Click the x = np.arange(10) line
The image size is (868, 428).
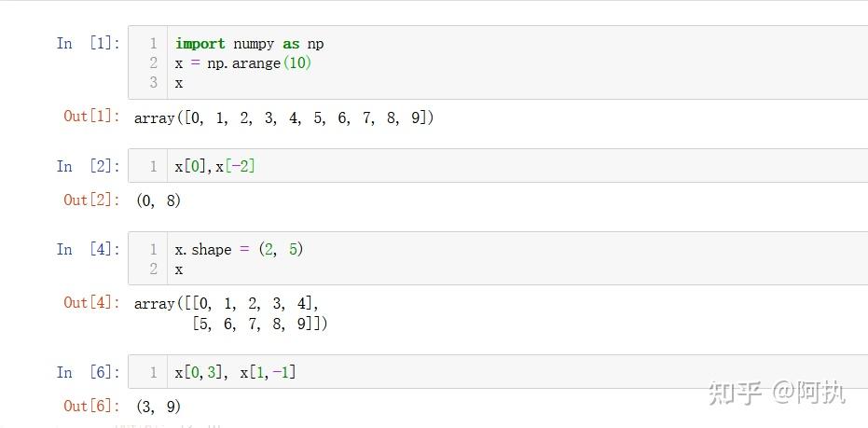coord(243,63)
